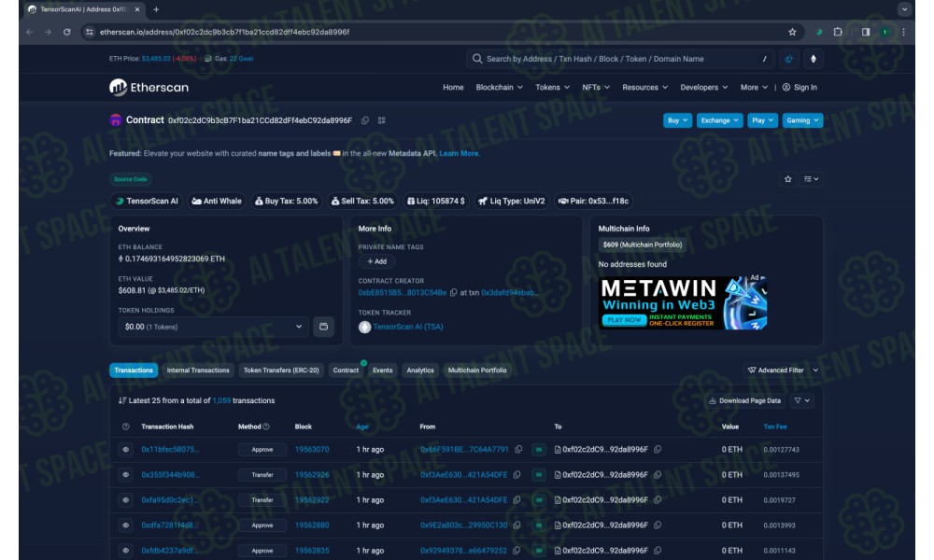Expand the Blockchain menu

[499, 88]
